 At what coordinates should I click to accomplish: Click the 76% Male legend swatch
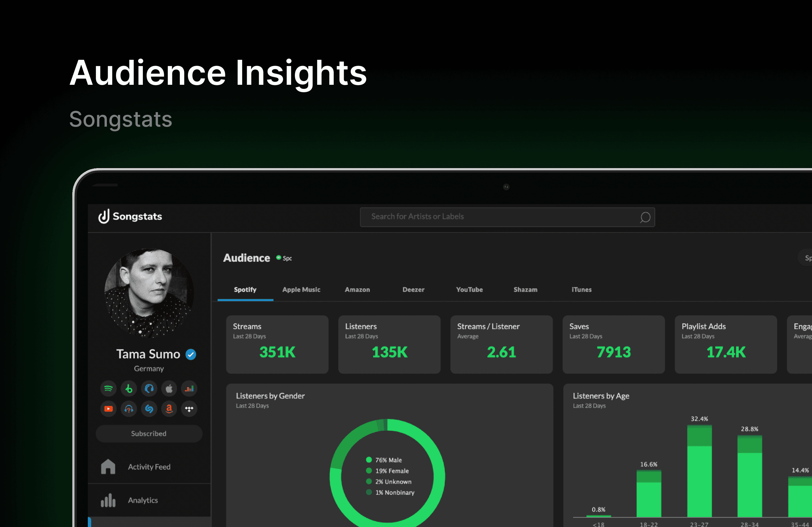pos(368,460)
